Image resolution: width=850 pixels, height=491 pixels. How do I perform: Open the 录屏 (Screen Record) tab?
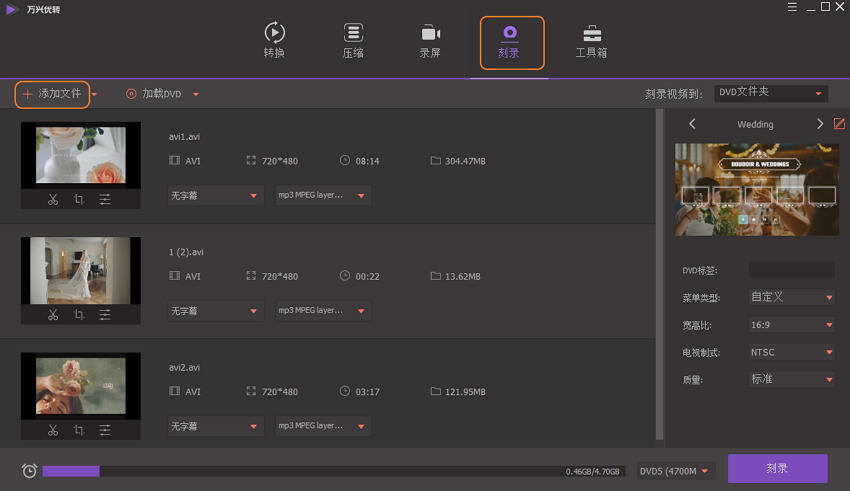coord(430,41)
